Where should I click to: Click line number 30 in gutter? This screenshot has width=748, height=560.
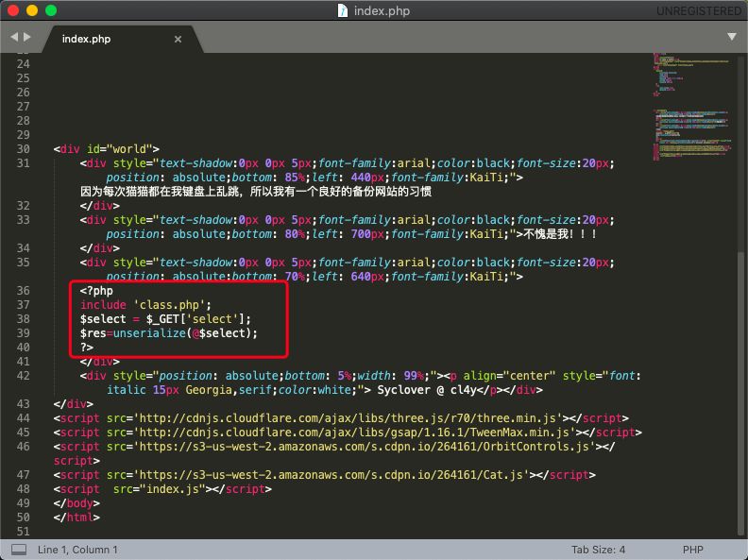[24, 149]
